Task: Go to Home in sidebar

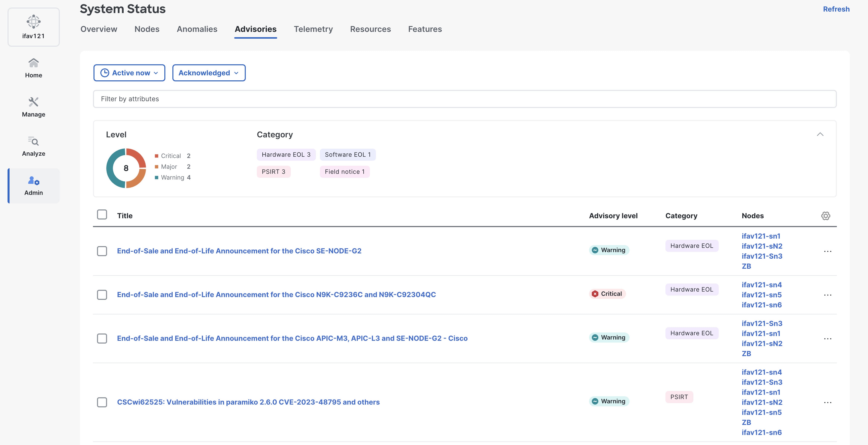Action: pyautogui.click(x=33, y=68)
